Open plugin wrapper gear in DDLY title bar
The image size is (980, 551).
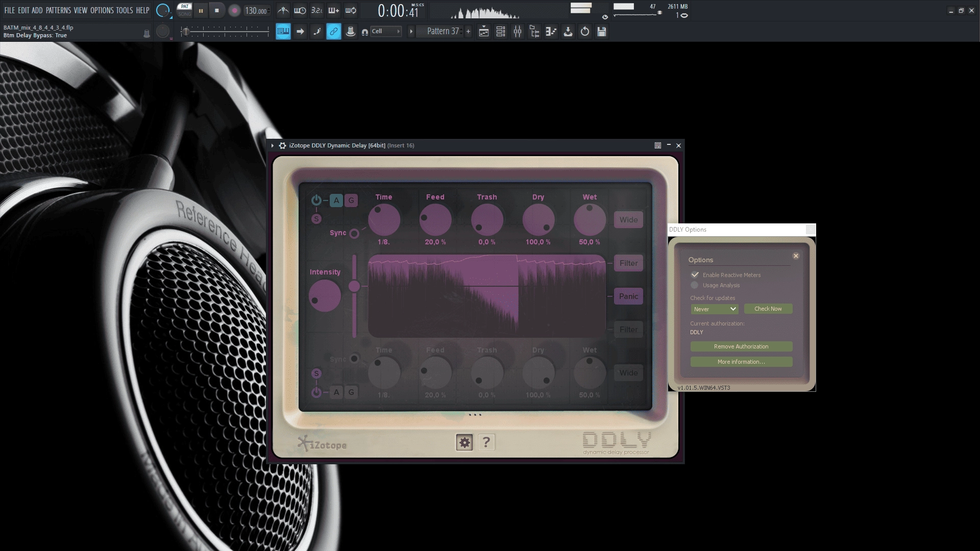282,145
